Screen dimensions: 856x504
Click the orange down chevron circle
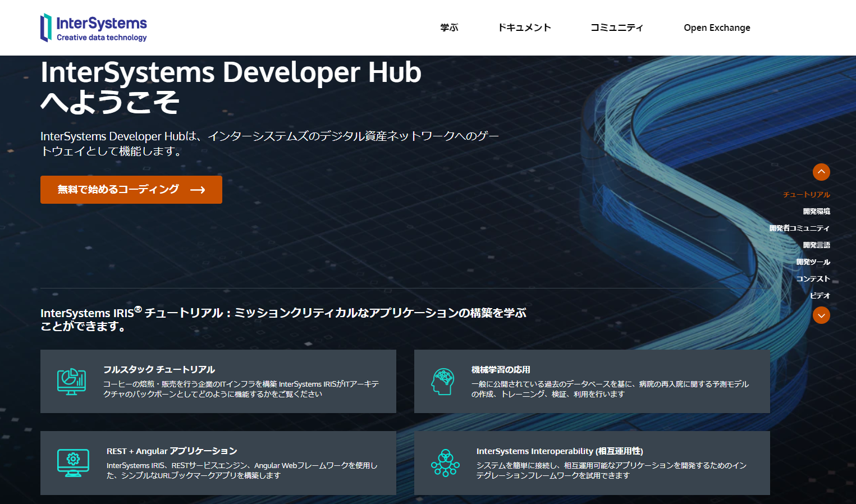[x=821, y=315]
